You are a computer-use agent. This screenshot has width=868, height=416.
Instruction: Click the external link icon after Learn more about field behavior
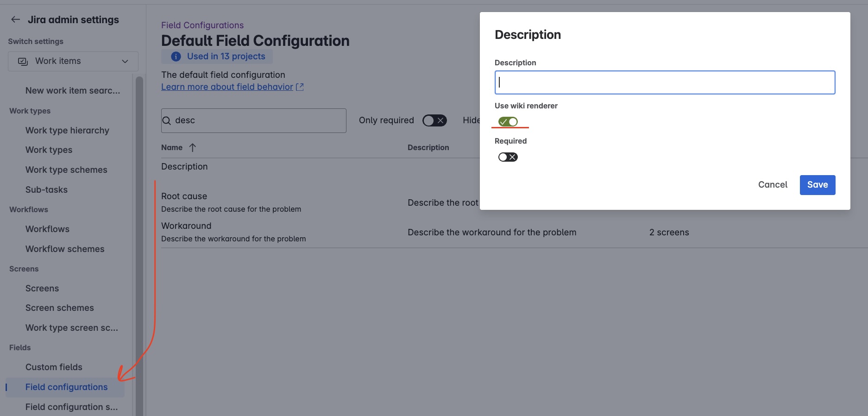(x=300, y=87)
